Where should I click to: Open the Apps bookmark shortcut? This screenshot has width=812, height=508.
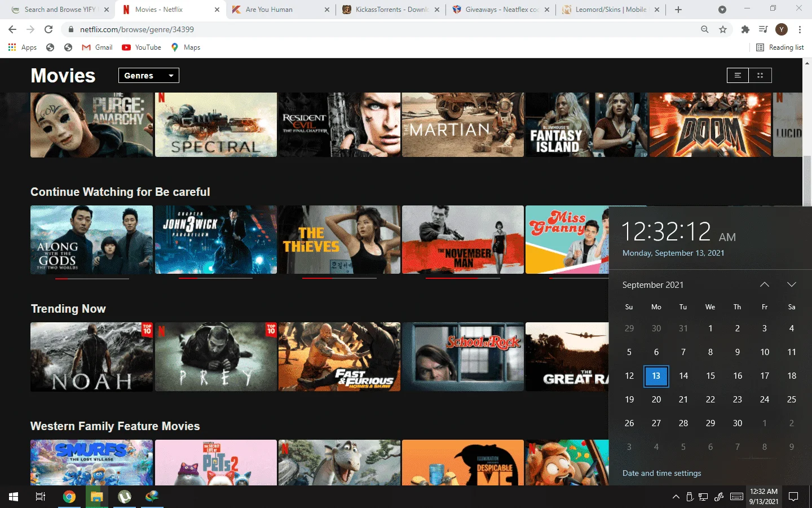click(23, 47)
